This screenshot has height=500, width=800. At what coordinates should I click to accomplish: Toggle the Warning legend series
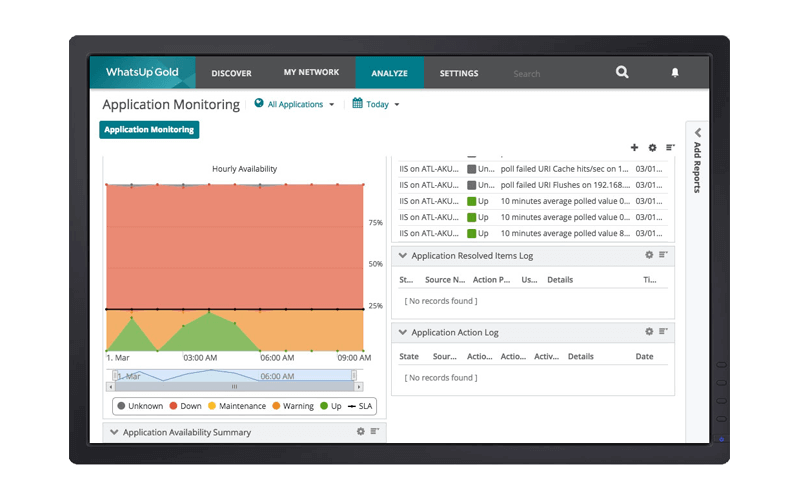click(293, 406)
